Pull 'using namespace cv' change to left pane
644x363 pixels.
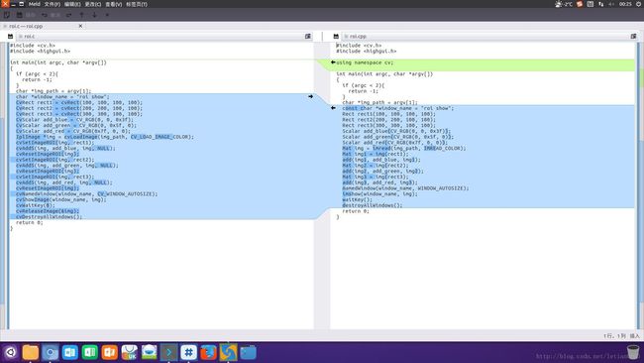(333, 62)
